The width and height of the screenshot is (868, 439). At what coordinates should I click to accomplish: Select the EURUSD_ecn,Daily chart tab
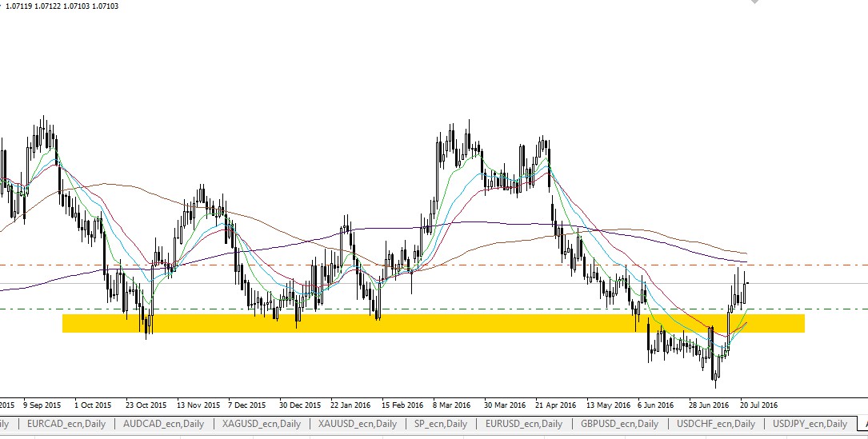coord(524,424)
